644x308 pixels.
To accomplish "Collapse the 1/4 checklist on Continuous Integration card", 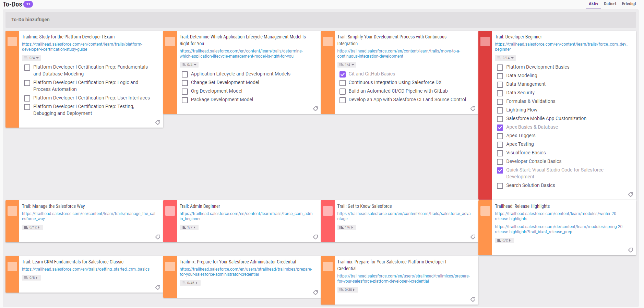I will [347, 65].
